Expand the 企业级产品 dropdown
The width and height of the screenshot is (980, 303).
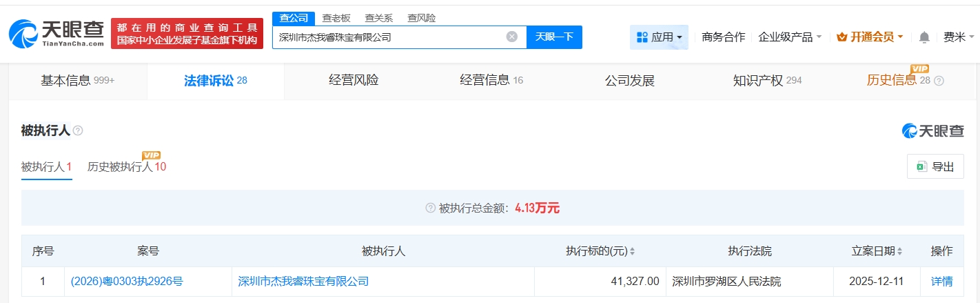click(x=789, y=37)
